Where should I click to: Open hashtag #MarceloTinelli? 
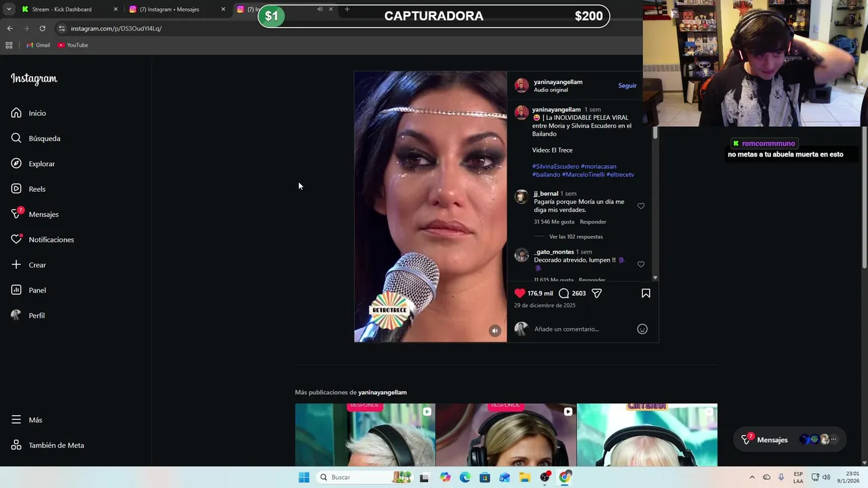tap(583, 175)
